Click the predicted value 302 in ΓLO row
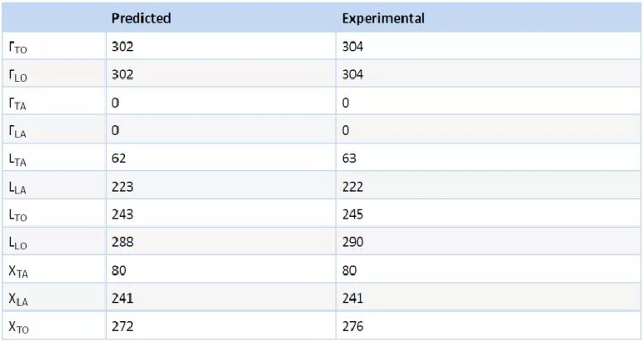 (x=122, y=75)
